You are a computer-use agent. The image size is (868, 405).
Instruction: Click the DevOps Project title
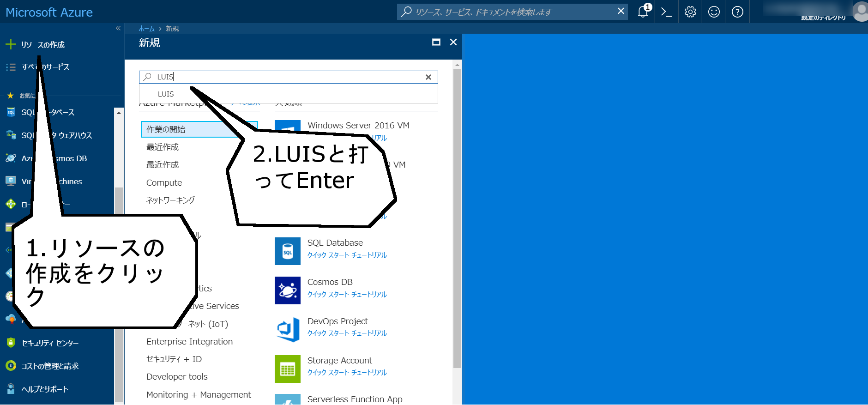[x=338, y=321]
